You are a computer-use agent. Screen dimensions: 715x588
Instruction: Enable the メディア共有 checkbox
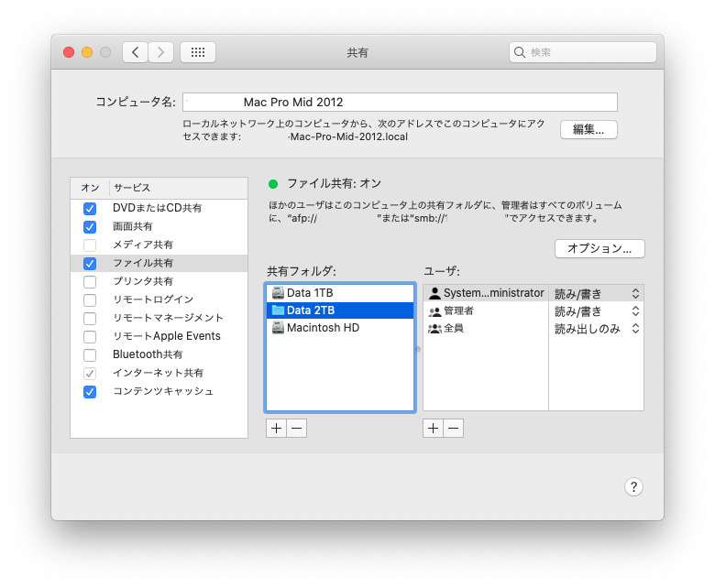click(90, 245)
